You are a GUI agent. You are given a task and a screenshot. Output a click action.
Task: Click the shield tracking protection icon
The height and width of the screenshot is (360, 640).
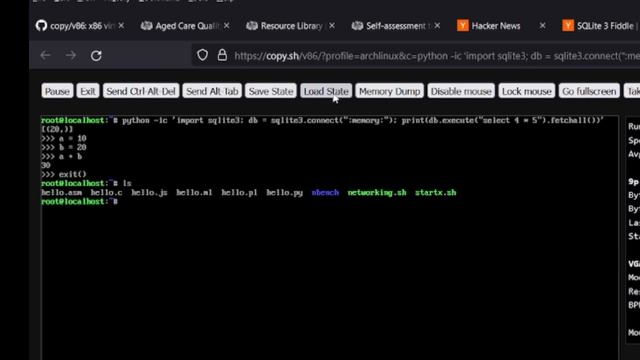(x=202, y=55)
